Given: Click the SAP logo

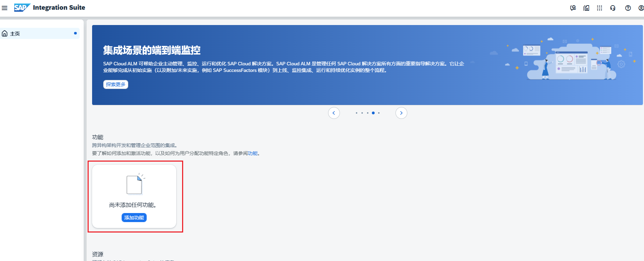Looking at the screenshot, I should click(x=22, y=8).
